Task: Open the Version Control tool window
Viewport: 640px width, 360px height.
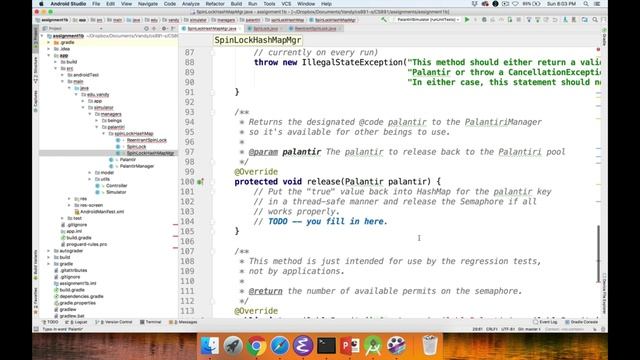Action: 114,322
